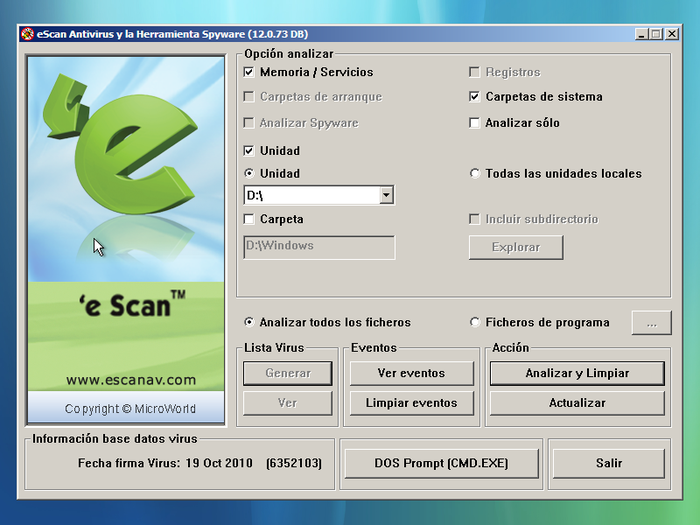Choose Ficheros de programa radio option
Image resolution: width=700 pixels, height=525 pixels.
475,322
